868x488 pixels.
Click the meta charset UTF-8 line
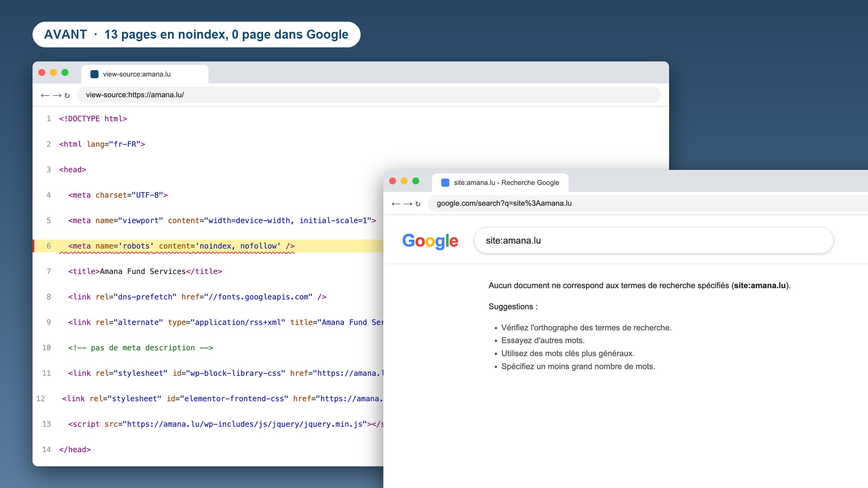coord(118,195)
